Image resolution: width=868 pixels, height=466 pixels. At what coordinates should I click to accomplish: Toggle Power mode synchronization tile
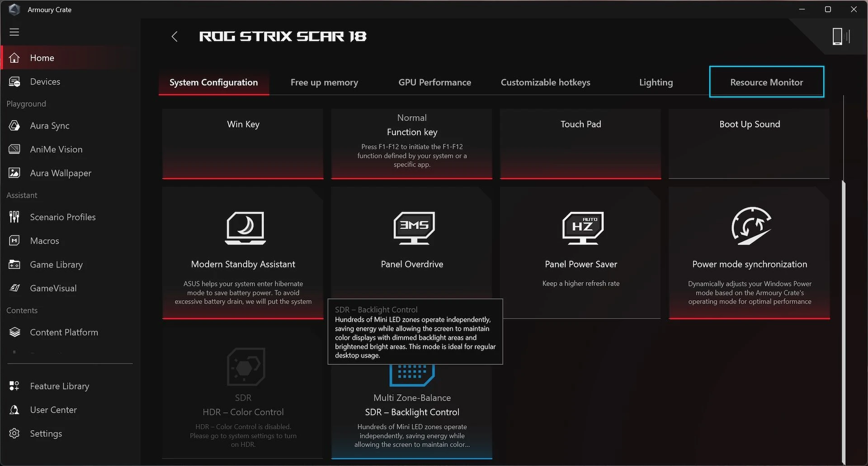coord(749,253)
